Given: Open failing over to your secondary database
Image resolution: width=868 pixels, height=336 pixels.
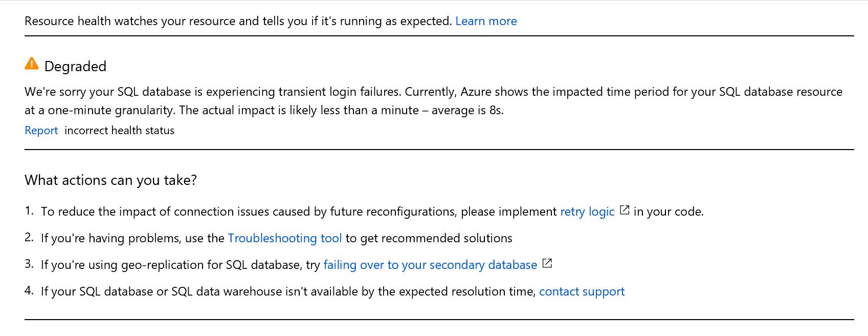Looking at the screenshot, I should (429, 265).
